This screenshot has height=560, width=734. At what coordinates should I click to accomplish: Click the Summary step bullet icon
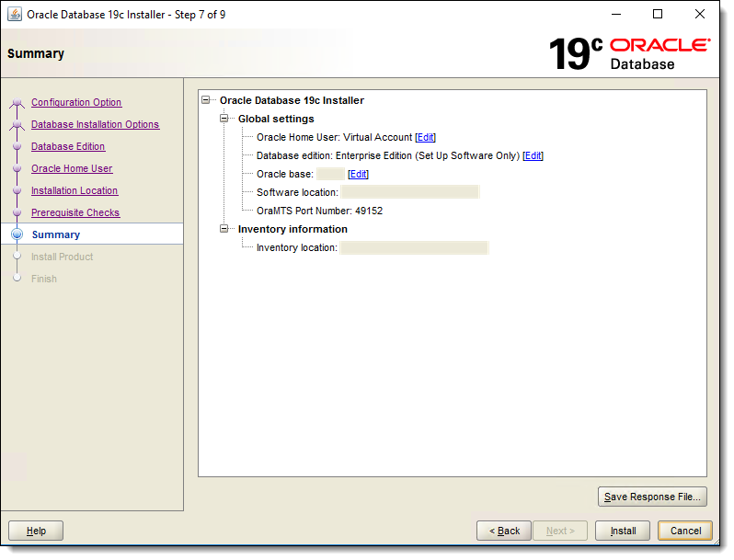pyautogui.click(x=17, y=234)
